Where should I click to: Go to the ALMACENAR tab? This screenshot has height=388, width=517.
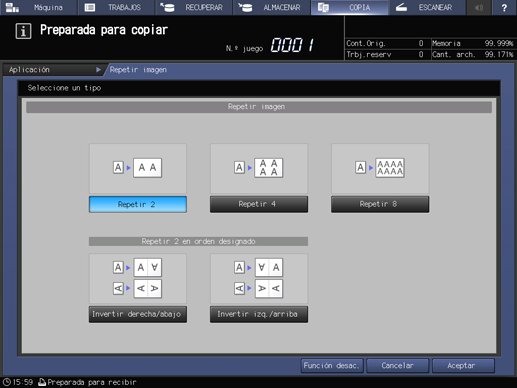(x=271, y=7)
